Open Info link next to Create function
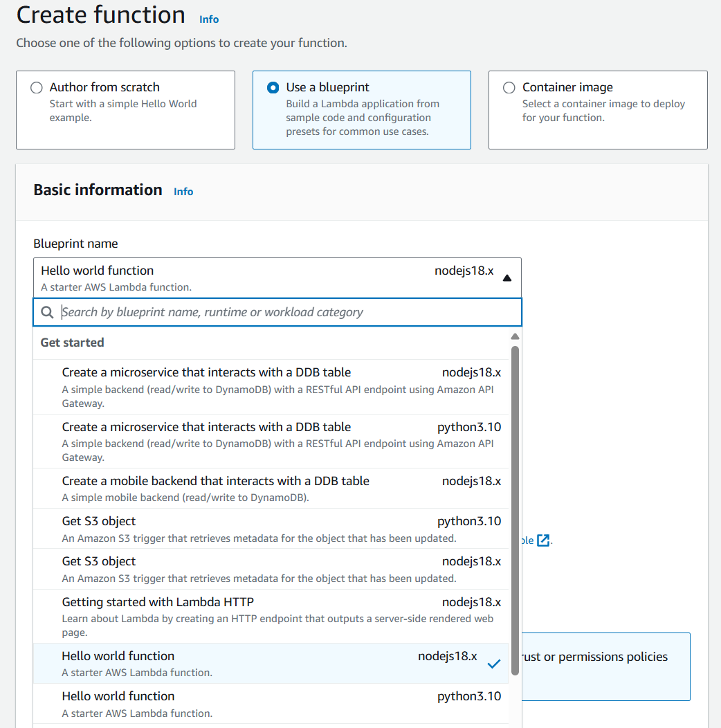The width and height of the screenshot is (721, 728). 209,19
